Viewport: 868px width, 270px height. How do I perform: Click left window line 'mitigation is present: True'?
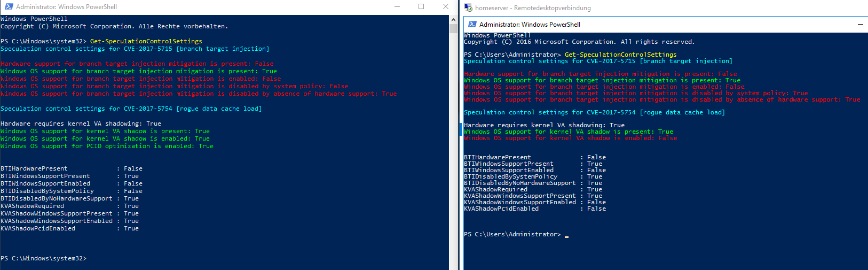click(x=139, y=71)
